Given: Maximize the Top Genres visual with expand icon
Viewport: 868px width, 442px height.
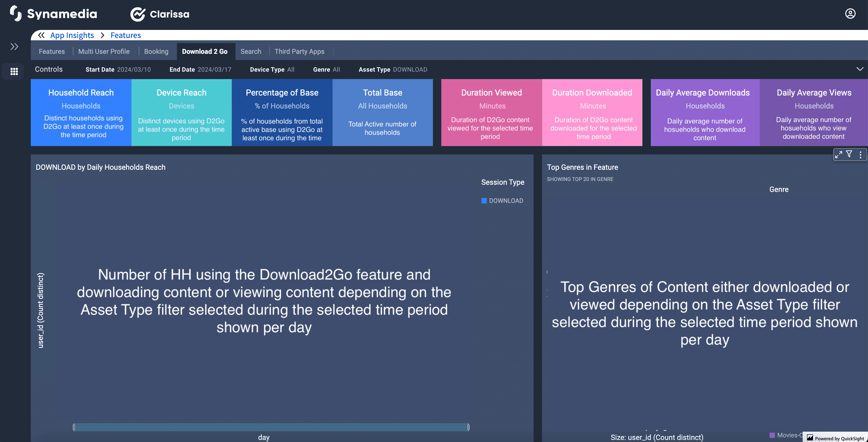Looking at the screenshot, I should pos(838,155).
